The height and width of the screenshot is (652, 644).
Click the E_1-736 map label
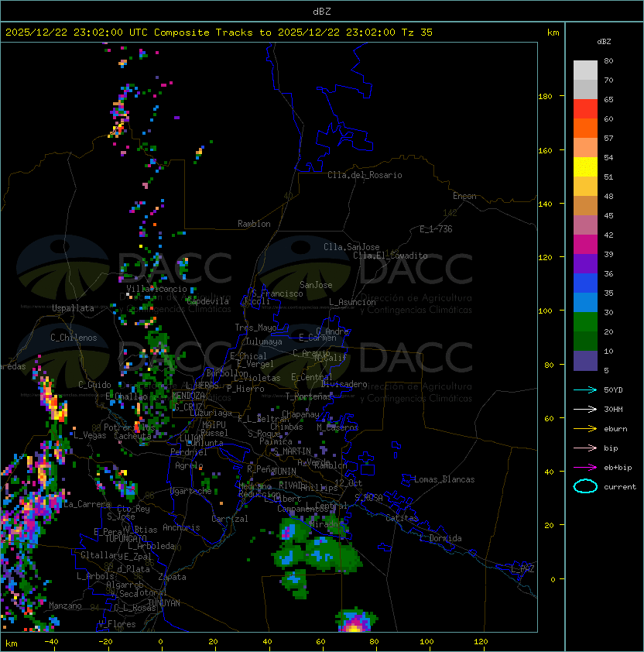tap(436, 229)
